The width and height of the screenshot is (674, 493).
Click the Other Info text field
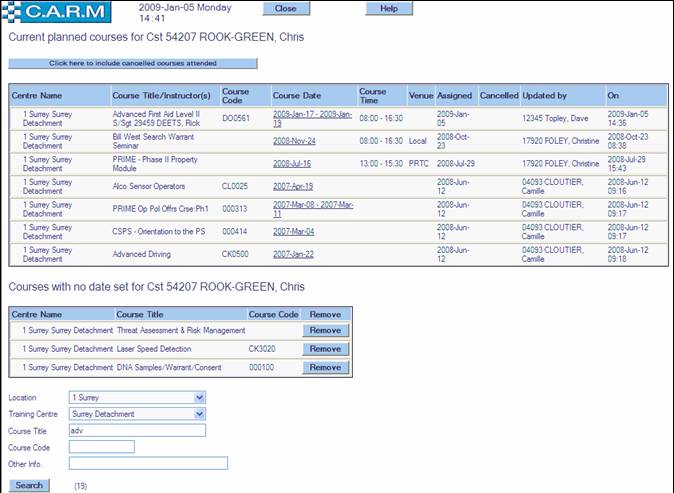pos(148,463)
